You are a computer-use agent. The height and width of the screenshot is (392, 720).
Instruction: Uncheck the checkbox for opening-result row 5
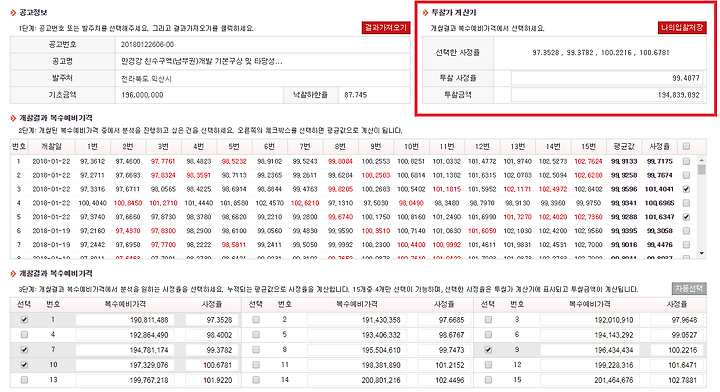[x=686, y=217]
